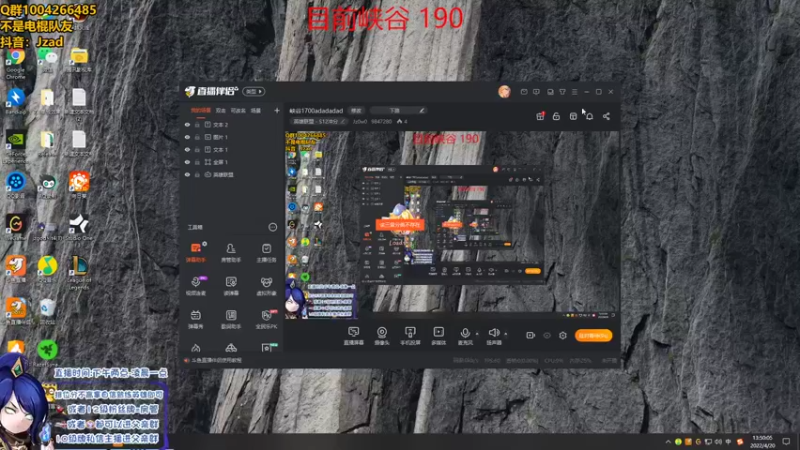Screen dimensions: 800x450
Task: Open the video co-streaming tool with purple badge
Action: coord(196,286)
